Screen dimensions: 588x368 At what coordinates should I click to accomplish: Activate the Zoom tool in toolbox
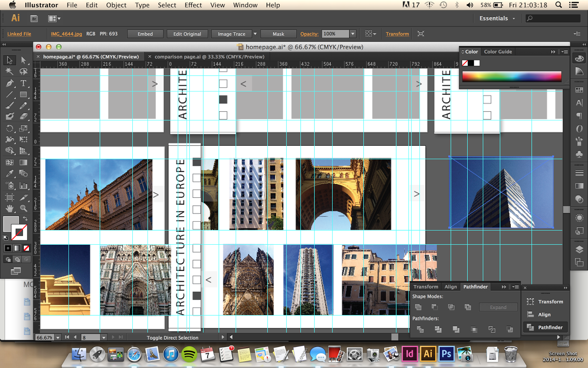[x=24, y=208]
